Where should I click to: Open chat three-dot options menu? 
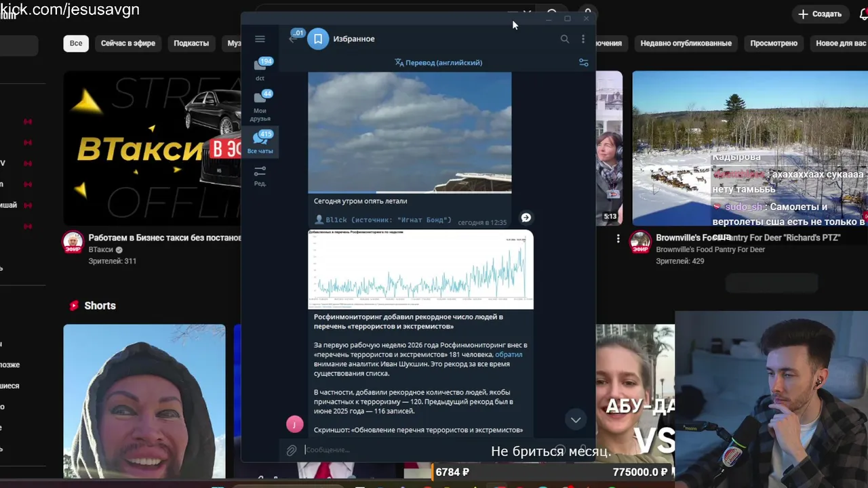(x=583, y=39)
